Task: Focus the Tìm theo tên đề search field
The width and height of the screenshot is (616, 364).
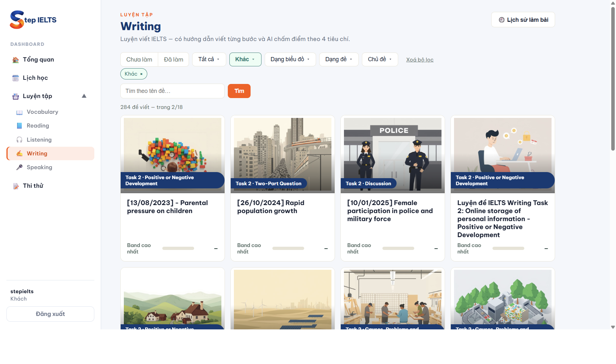Action: (172, 91)
